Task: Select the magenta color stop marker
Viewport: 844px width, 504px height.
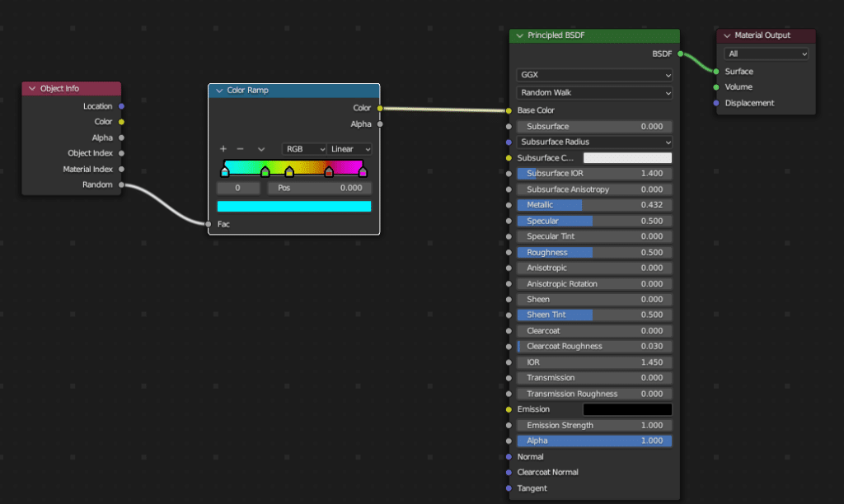Action: tap(362, 172)
